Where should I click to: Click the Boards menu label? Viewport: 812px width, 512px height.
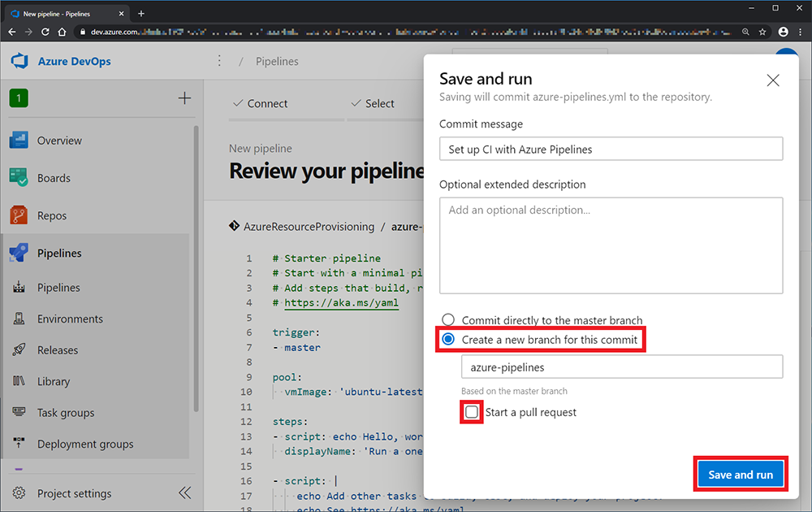(54, 178)
